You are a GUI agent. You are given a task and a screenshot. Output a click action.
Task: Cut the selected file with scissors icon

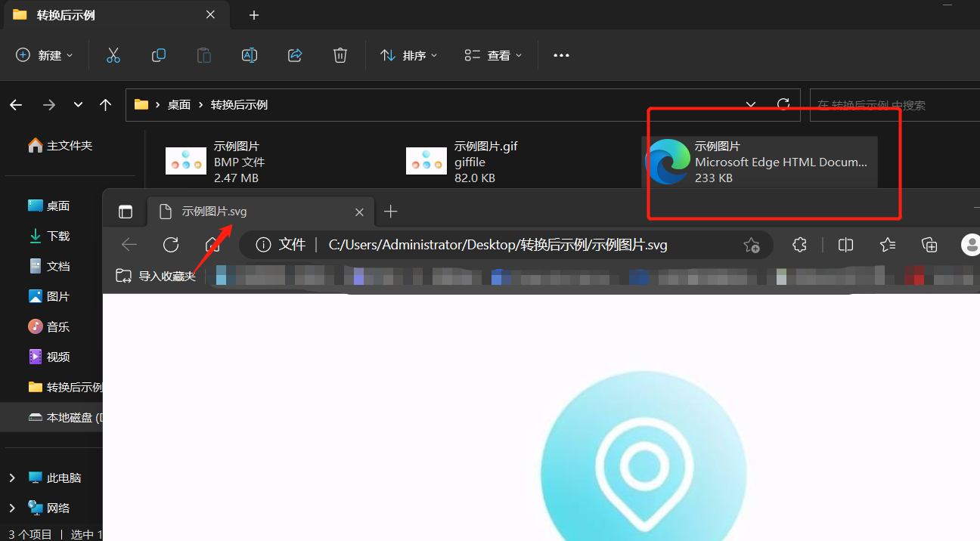click(113, 54)
